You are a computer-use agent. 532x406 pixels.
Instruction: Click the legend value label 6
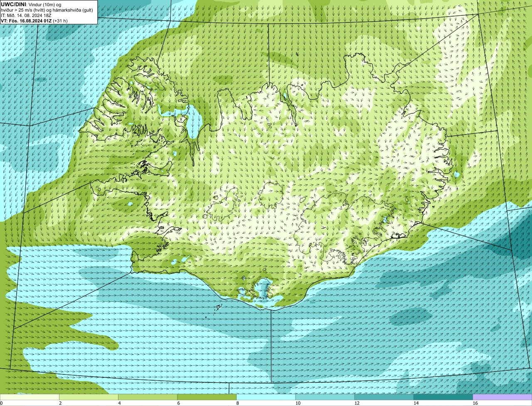click(178, 403)
